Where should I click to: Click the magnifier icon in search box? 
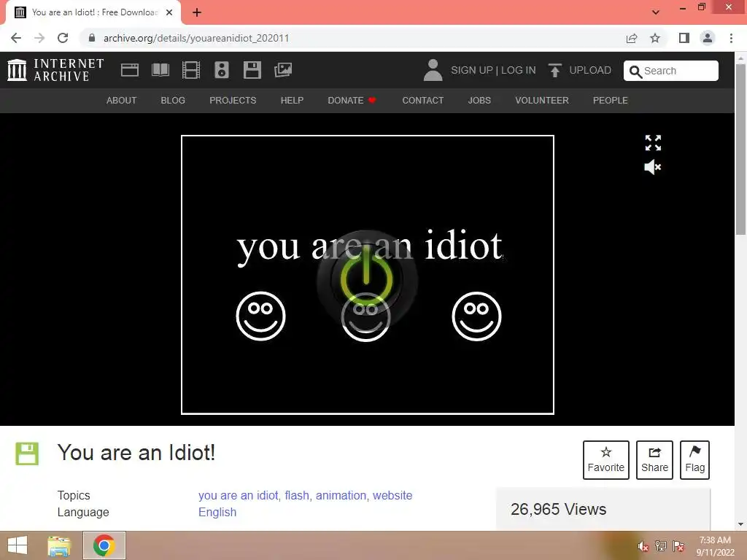pyautogui.click(x=635, y=71)
